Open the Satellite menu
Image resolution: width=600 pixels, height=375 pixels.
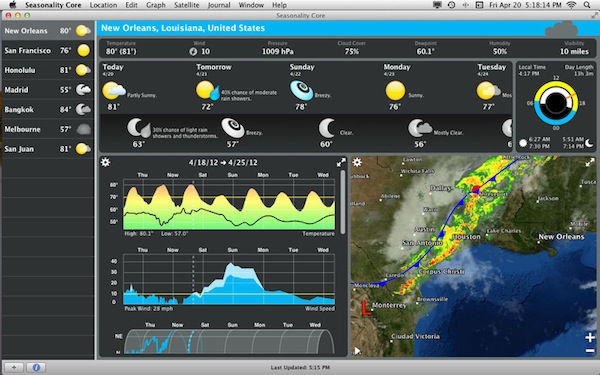tap(186, 5)
